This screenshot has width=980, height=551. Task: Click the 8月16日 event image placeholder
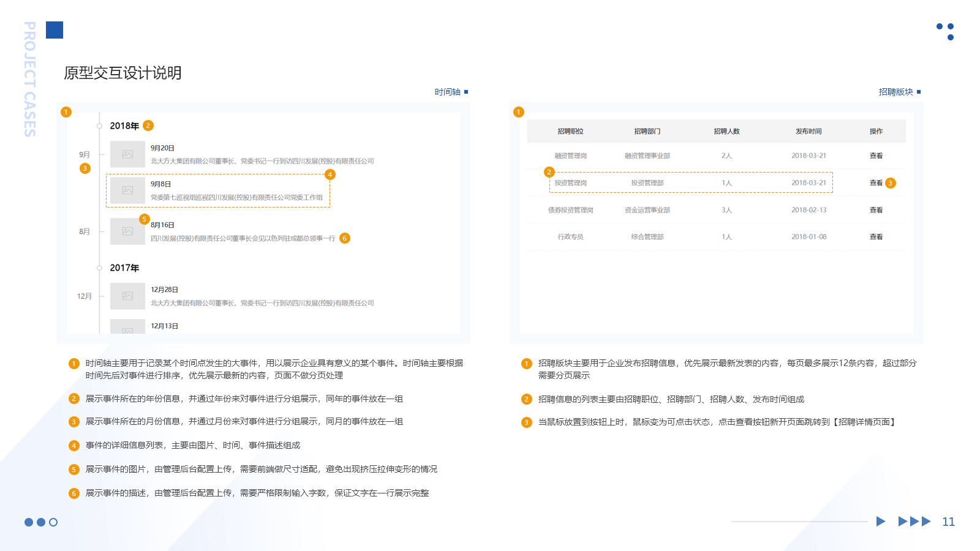(127, 231)
